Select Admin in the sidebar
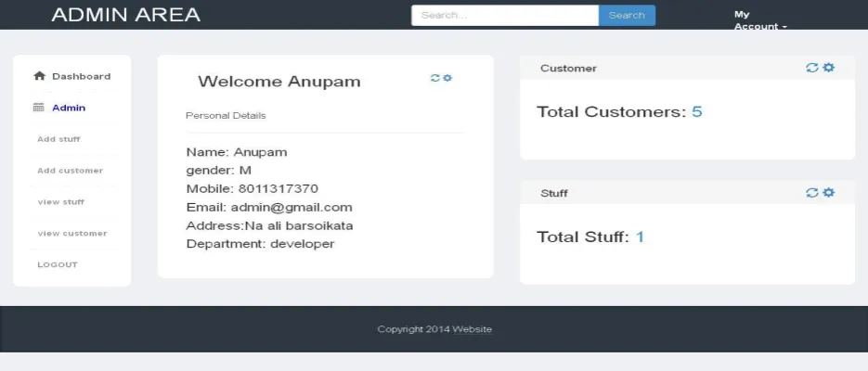This screenshot has height=371, width=868. tap(69, 108)
